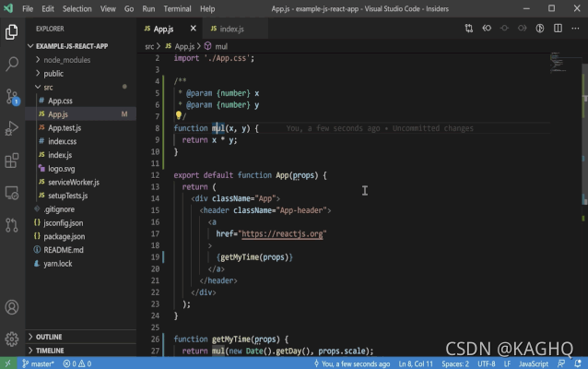Open .gitignore in the explorer
Screen dimensions: 588x369
coord(80,209)
